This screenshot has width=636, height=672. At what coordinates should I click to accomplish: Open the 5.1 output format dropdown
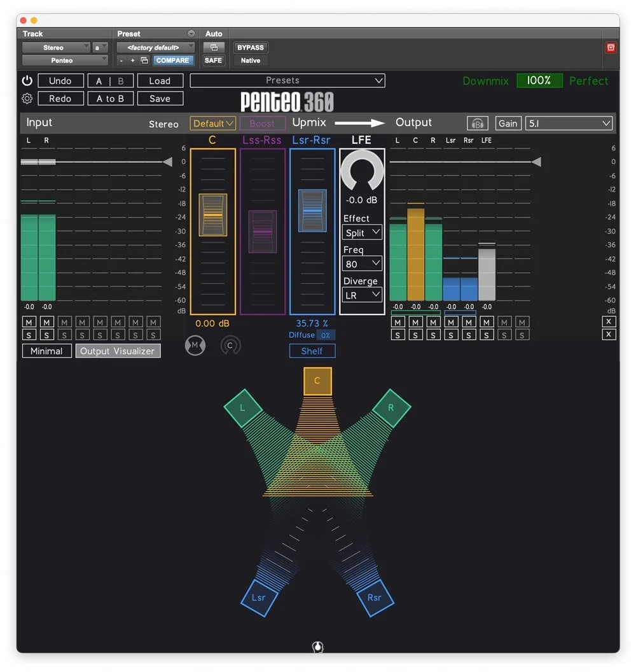pos(569,123)
